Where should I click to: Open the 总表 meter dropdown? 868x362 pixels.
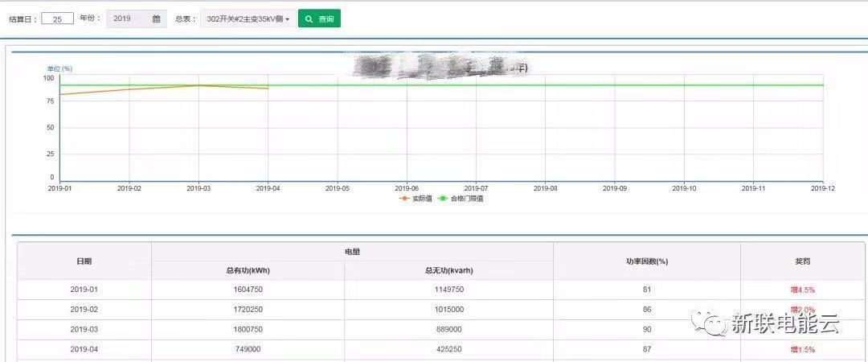tap(248, 19)
